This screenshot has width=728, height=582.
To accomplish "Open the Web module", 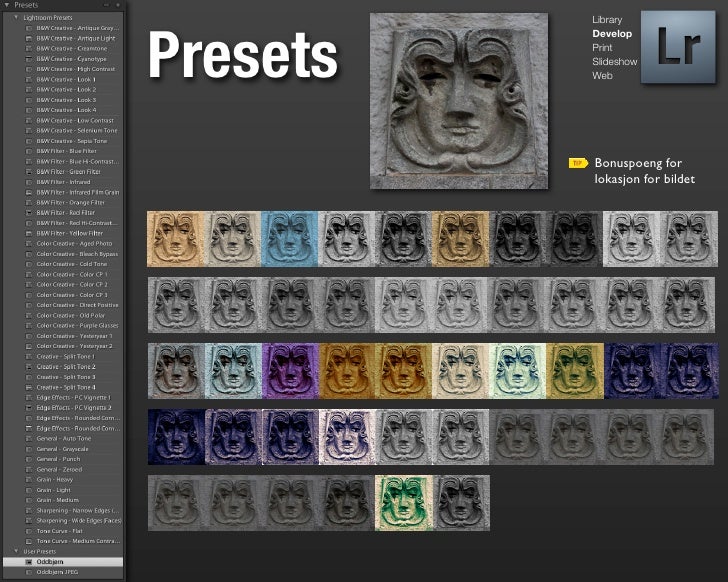I will 602,76.
